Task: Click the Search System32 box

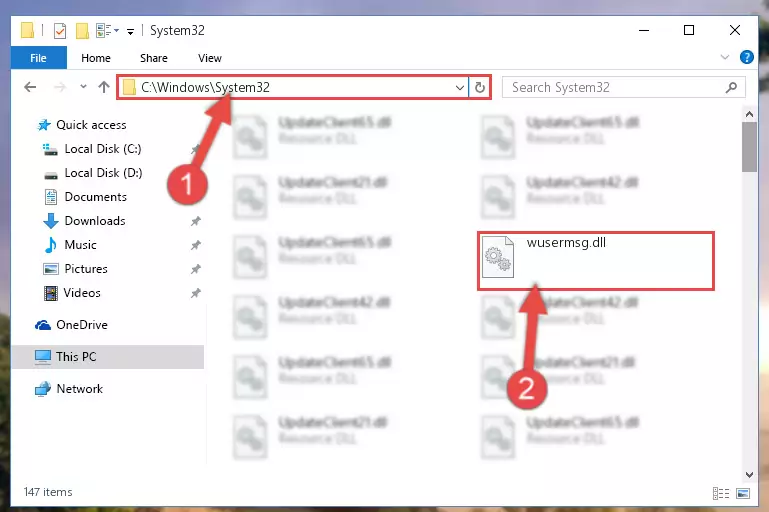Action: (x=623, y=87)
